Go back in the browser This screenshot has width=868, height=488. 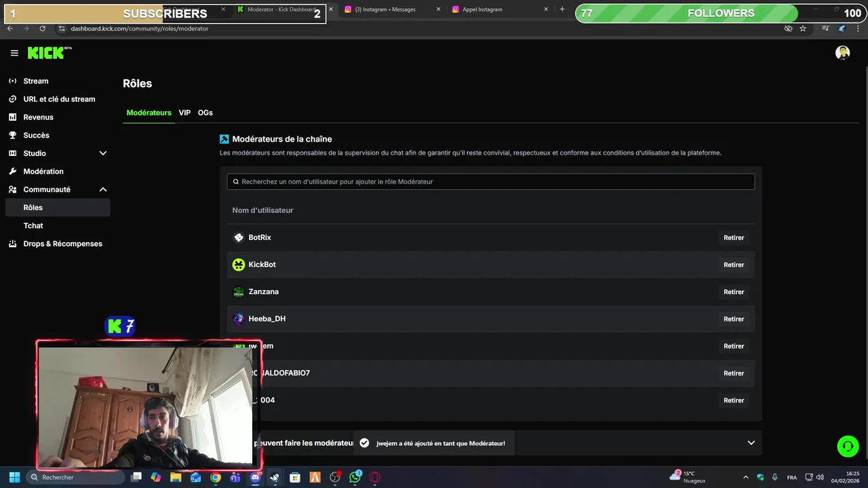click(10, 28)
